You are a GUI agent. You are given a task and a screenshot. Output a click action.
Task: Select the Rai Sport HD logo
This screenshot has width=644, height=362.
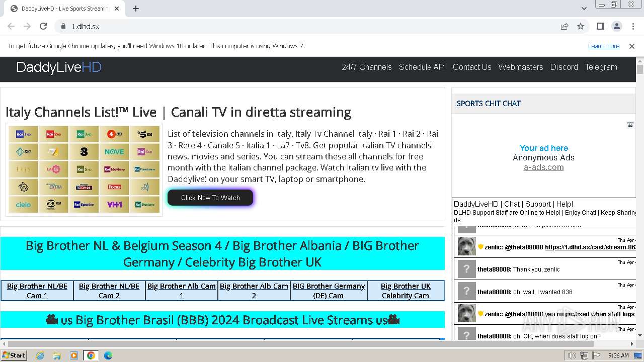point(84,205)
